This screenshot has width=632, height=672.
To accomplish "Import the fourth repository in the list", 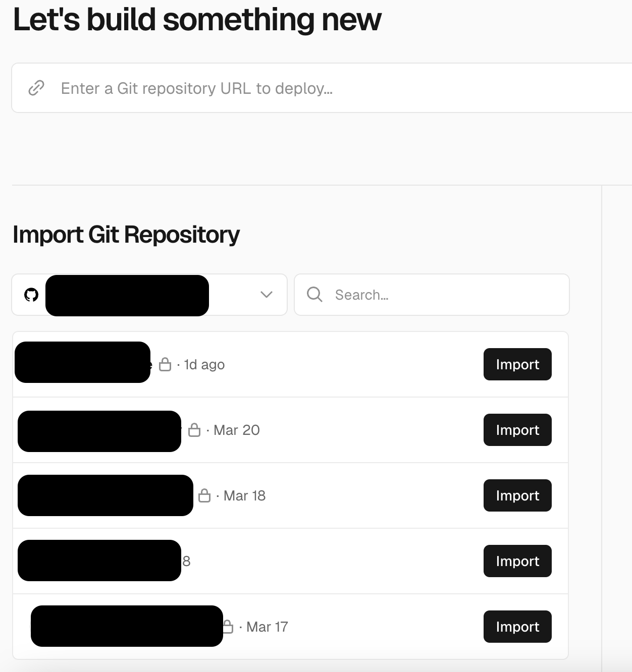I will [x=517, y=561].
